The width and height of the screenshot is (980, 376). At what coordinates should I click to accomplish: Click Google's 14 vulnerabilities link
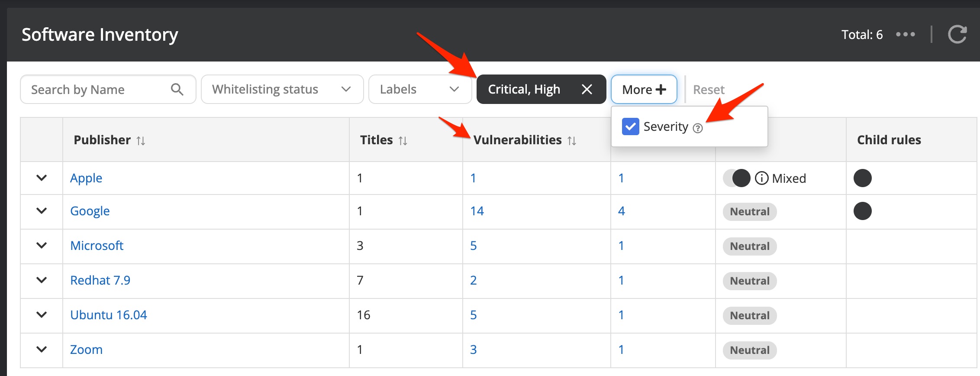[477, 211]
